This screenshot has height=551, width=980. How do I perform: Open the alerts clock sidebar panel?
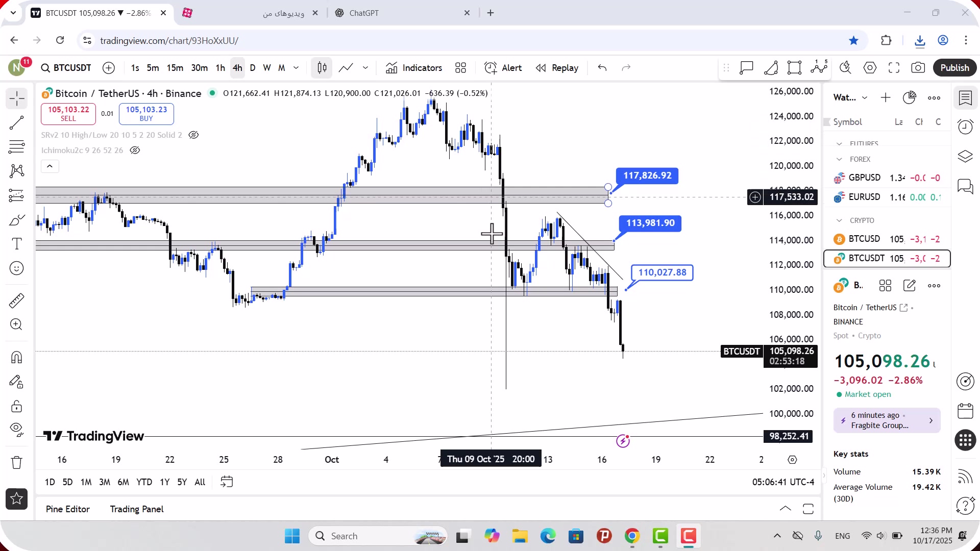pyautogui.click(x=965, y=126)
